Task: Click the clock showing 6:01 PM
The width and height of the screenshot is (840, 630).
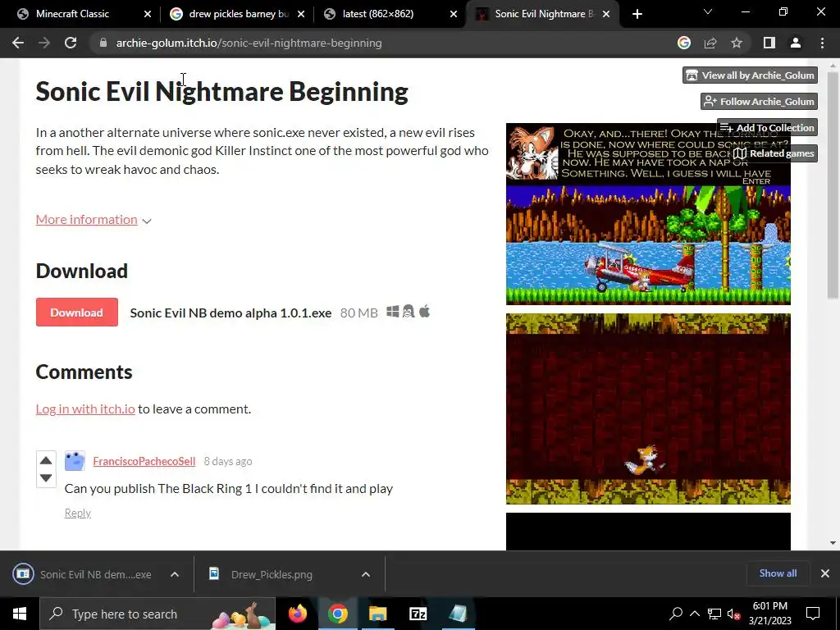Action: [x=769, y=606]
